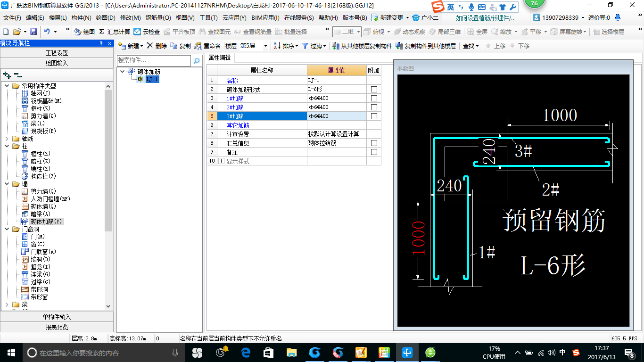The image size is (644, 362).
Task: Click 动态观察 orbit tool
Action: click(x=409, y=32)
